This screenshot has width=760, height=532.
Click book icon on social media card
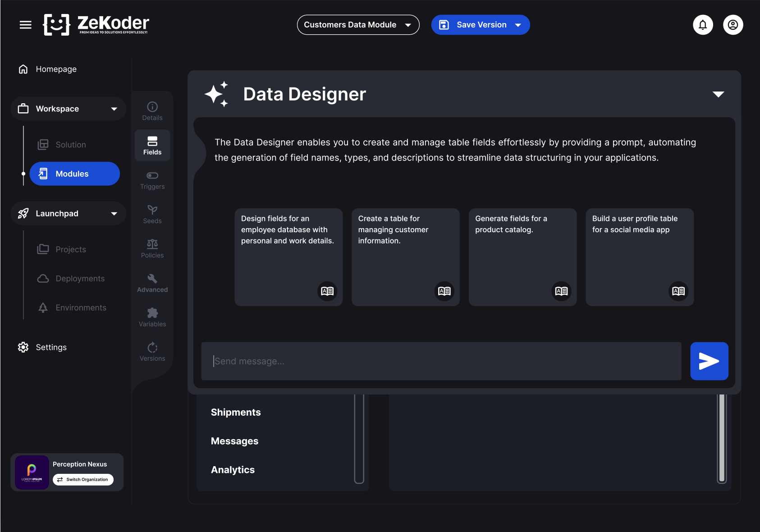678,291
